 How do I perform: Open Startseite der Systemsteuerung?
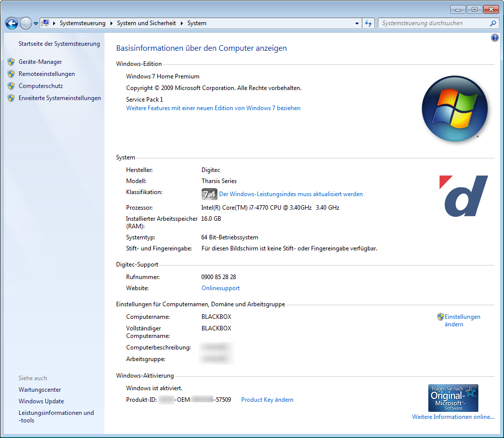59,44
